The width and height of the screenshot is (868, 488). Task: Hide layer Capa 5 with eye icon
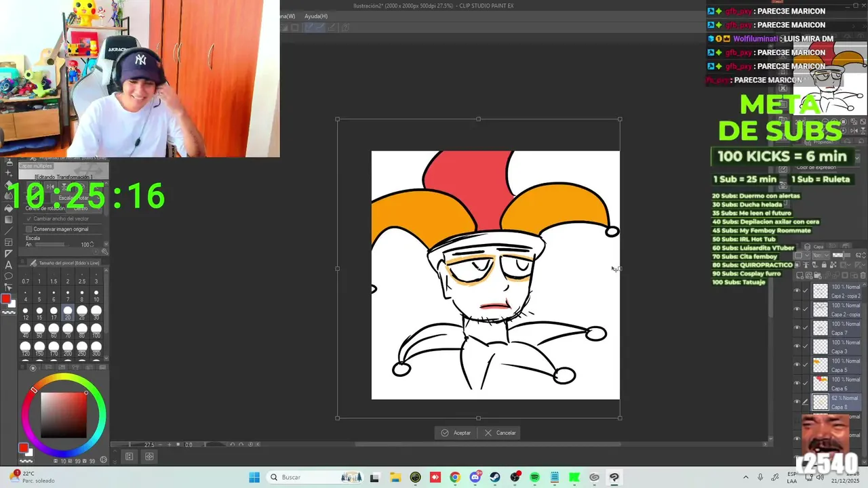797,365
